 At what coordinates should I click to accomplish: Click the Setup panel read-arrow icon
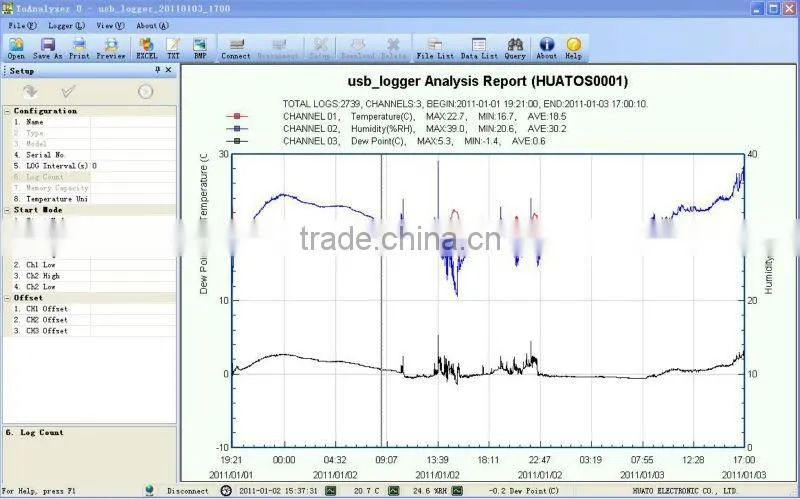point(30,91)
